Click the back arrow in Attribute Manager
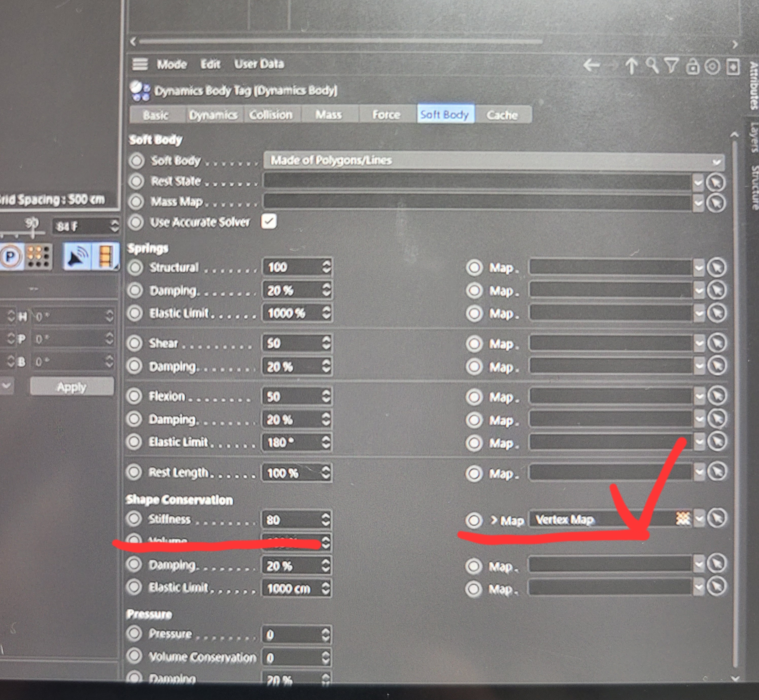Image resolution: width=759 pixels, height=700 pixels. [x=591, y=65]
